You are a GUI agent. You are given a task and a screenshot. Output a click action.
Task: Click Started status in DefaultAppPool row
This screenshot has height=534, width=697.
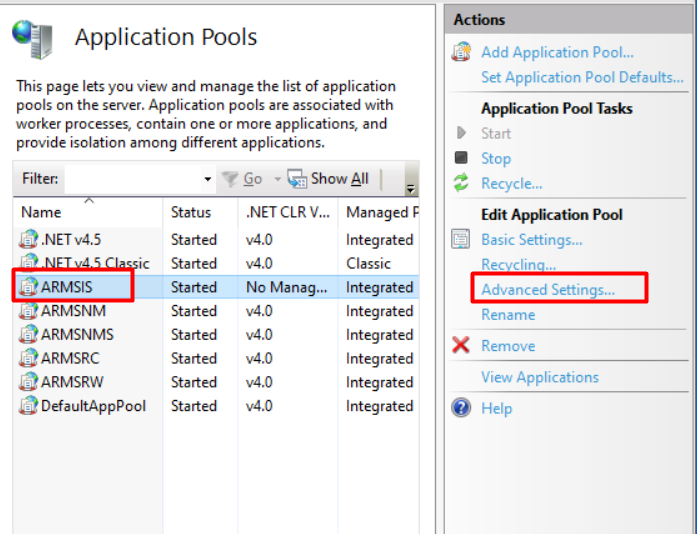tap(194, 406)
